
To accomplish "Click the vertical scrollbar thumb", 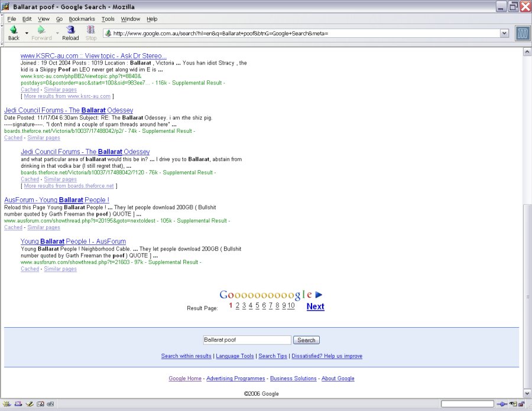I will pos(527,297).
